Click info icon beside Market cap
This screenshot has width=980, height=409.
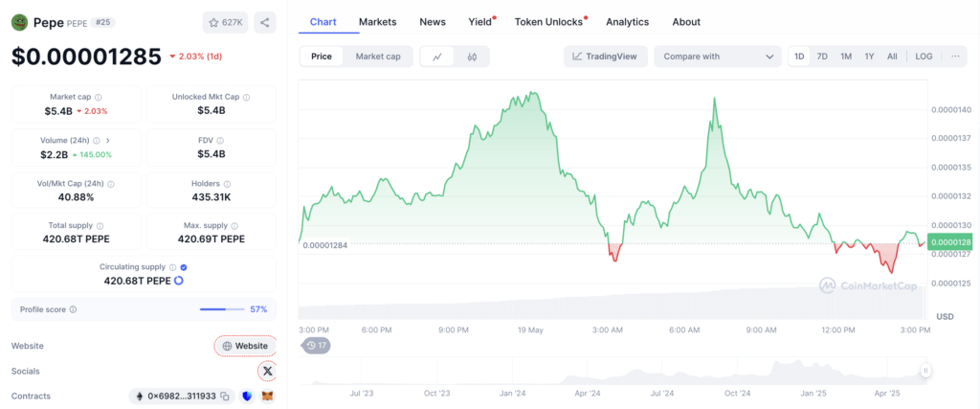coord(99,98)
